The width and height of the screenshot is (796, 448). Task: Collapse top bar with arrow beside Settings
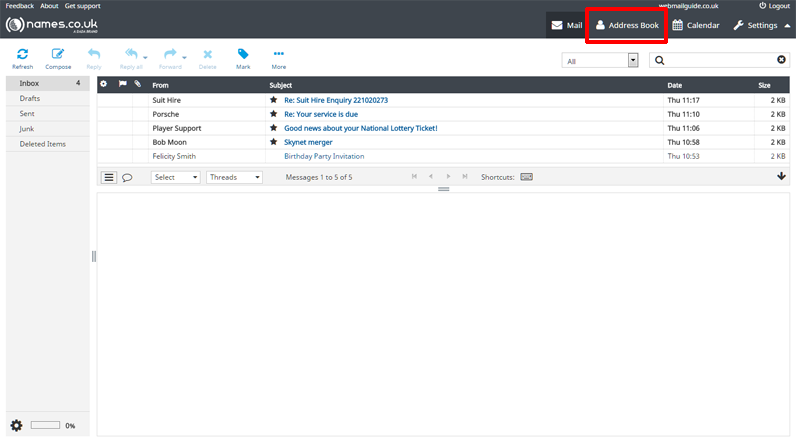(787, 25)
